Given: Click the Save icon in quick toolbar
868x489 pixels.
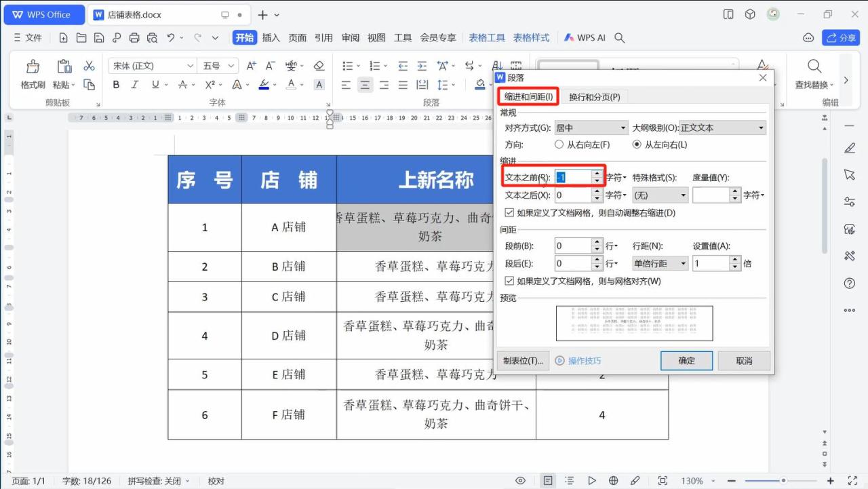Looking at the screenshot, I should click(99, 37).
